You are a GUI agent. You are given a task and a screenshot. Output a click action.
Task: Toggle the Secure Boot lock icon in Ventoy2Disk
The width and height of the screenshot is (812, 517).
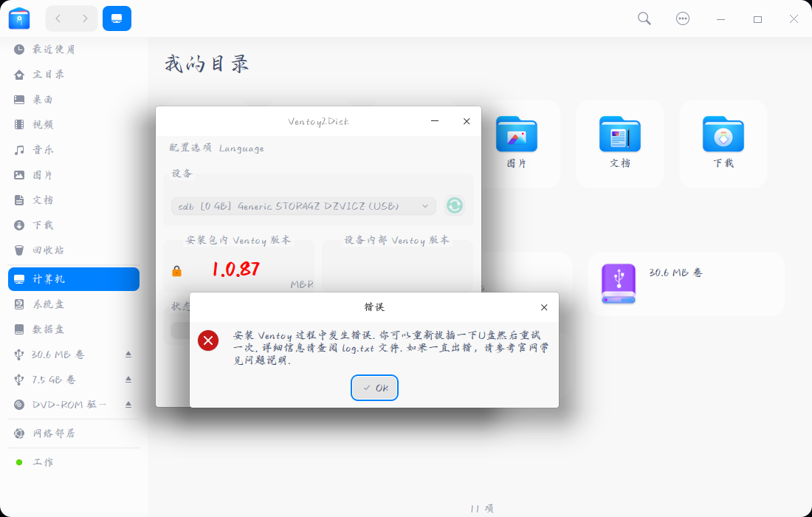pyautogui.click(x=177, y=270)
